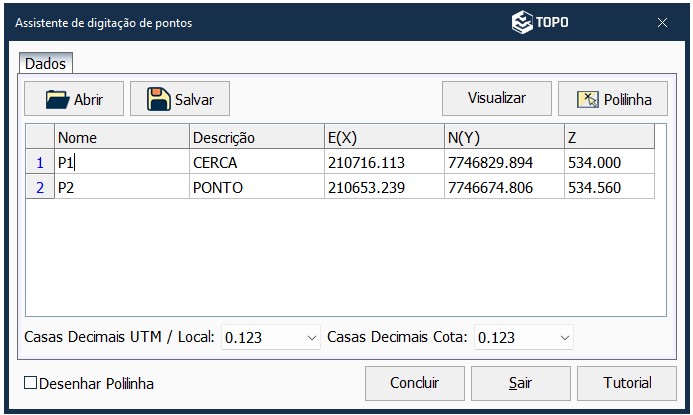Click the Sair button
The width and height of the screenshot is (693, 415).
520,382
